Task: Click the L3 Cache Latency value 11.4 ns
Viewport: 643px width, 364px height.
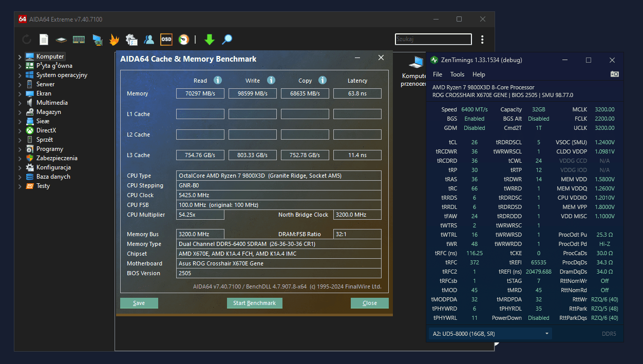Action: click(357, 155)
